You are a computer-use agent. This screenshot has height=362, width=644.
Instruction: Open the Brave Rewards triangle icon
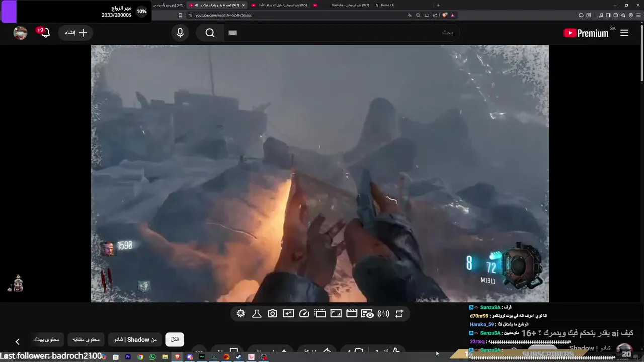click(x=452, y=15)
